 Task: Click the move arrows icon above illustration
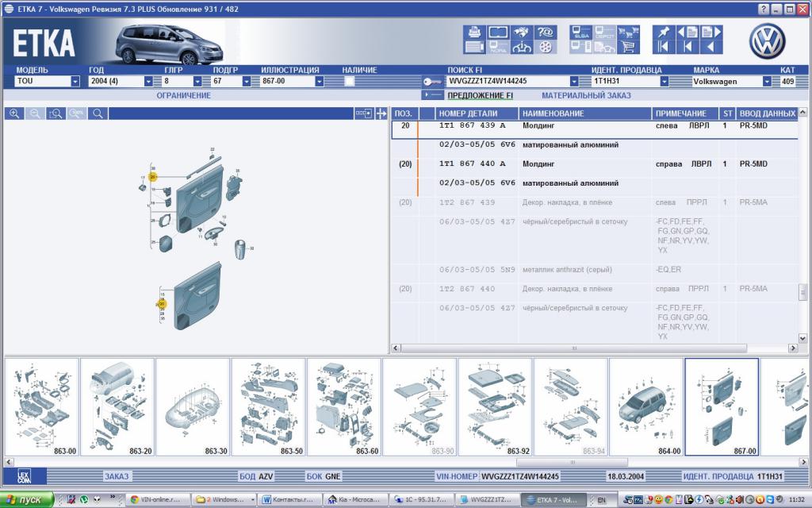[x=381, y=114]
